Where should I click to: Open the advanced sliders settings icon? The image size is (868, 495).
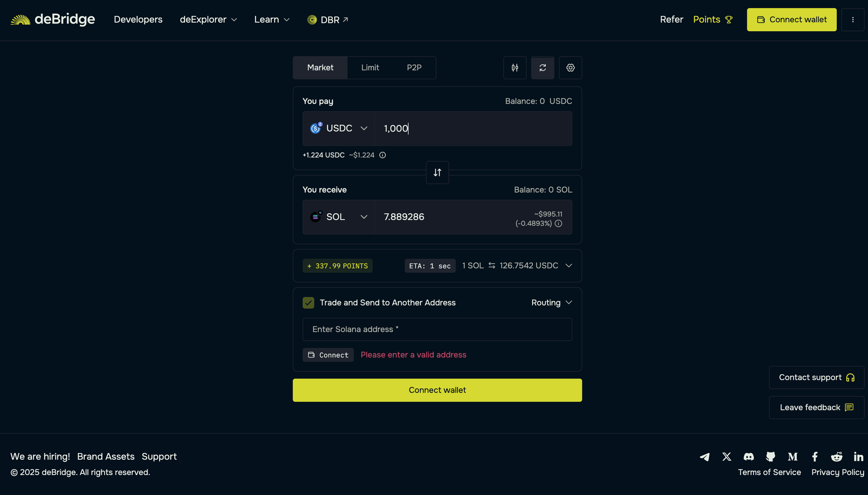515,68
